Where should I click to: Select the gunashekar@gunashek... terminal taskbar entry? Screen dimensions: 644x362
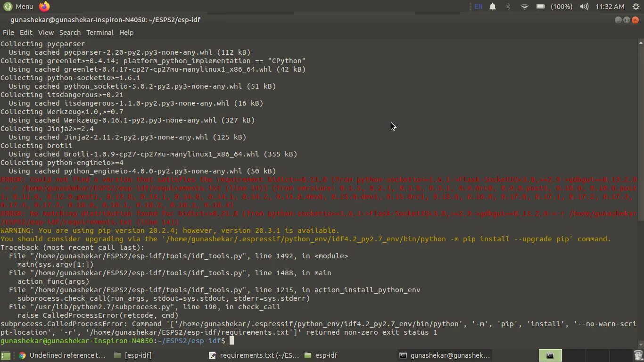pos(445,355)
